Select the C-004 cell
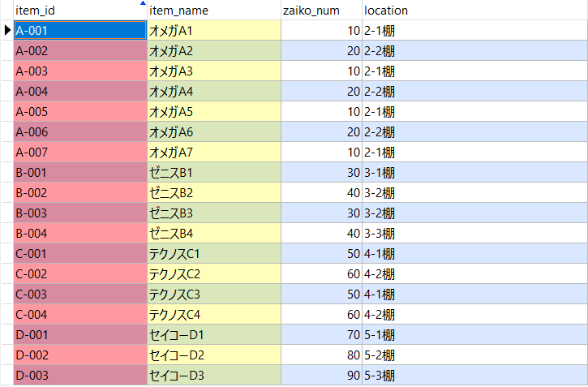 pos(80,314)
